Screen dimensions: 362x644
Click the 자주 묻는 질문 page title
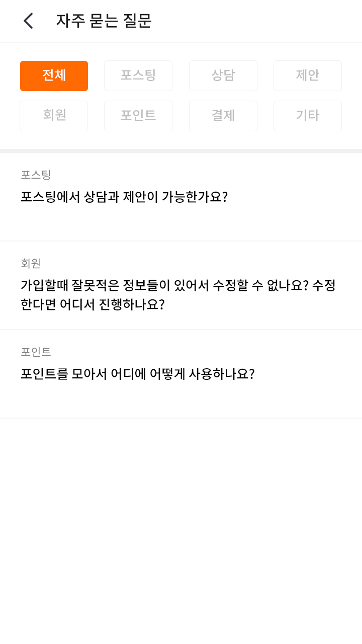click(x=104, y=21)
